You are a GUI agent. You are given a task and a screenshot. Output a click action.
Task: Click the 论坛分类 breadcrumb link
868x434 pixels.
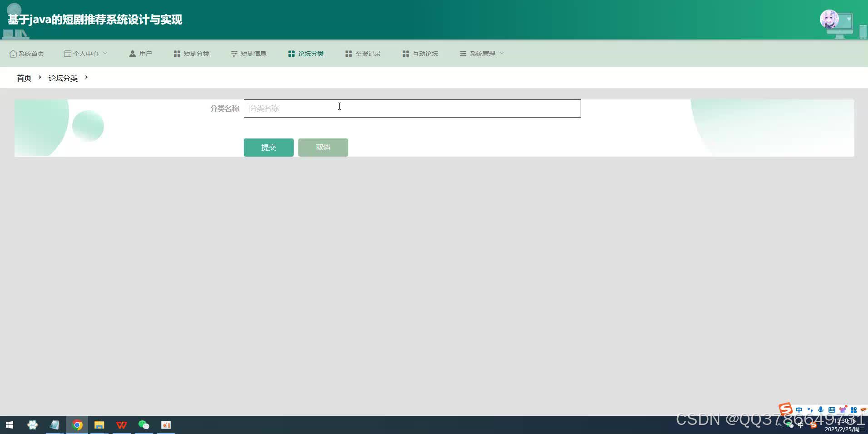[63, 78]
